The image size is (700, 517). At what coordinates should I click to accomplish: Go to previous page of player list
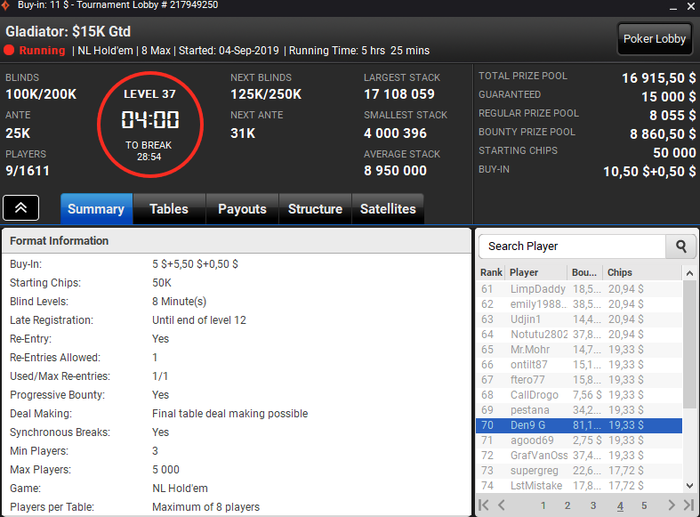pyautogui.click(x=501, y=505)
